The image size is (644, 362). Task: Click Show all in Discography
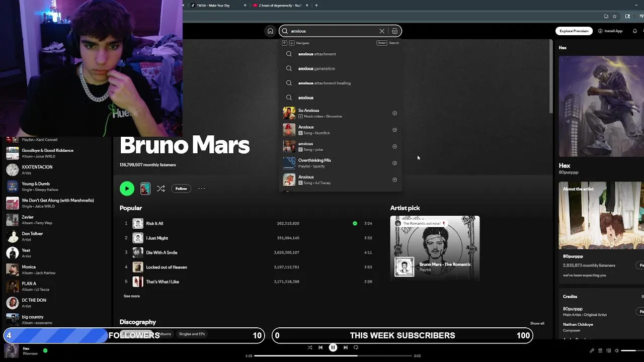click(537, 323)
